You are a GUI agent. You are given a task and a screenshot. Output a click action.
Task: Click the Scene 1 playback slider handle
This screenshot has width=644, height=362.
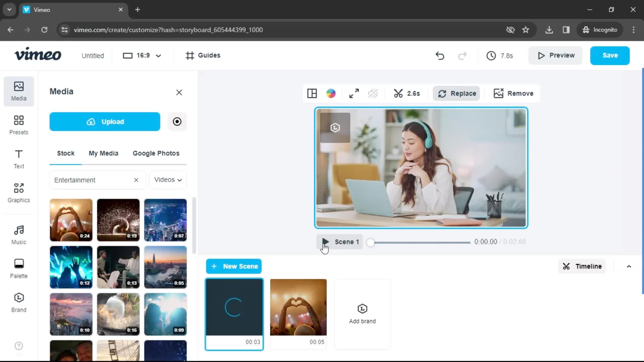point(370,242)
